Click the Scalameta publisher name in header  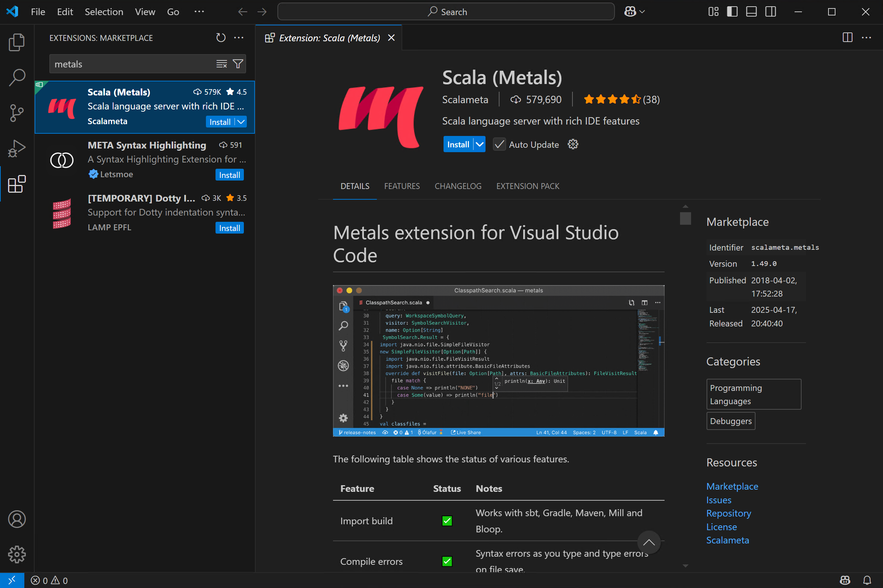point(465,99)
